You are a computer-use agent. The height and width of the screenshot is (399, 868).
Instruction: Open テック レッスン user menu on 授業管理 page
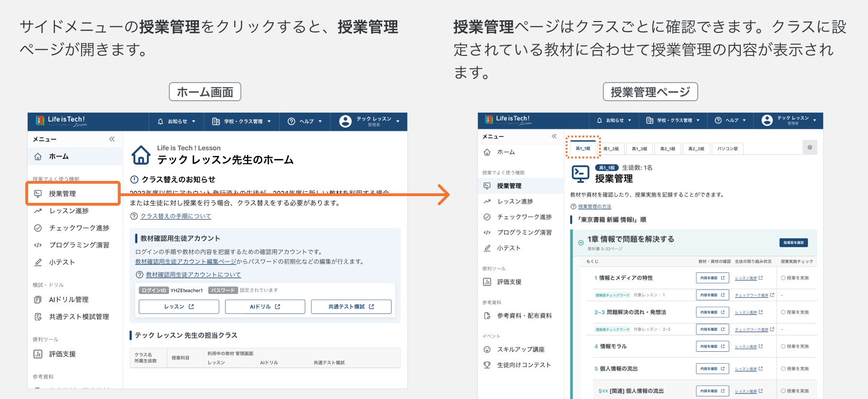[x=789, y=120]
